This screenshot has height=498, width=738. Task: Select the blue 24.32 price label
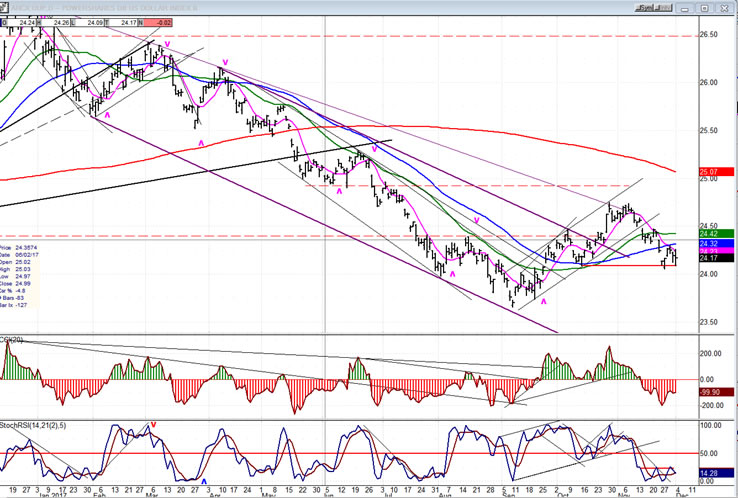[709, 244]
